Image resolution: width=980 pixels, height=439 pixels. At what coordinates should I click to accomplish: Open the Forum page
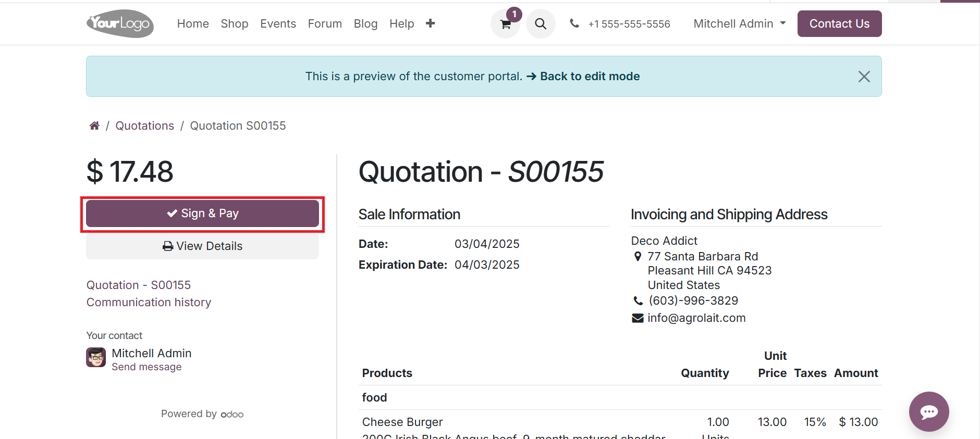325,23
